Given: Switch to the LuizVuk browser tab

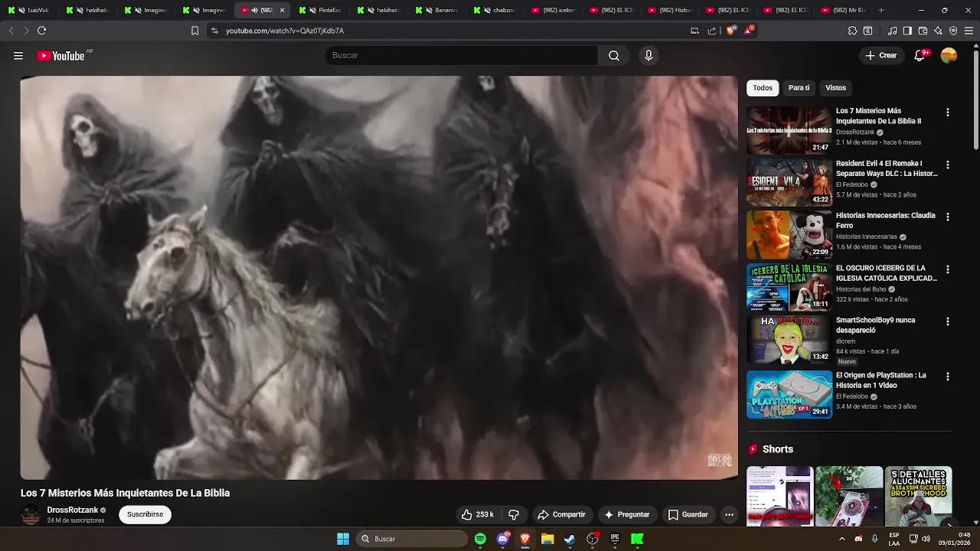Looking at the screenshot, I should pyautogui.click(x=30, y=10).
